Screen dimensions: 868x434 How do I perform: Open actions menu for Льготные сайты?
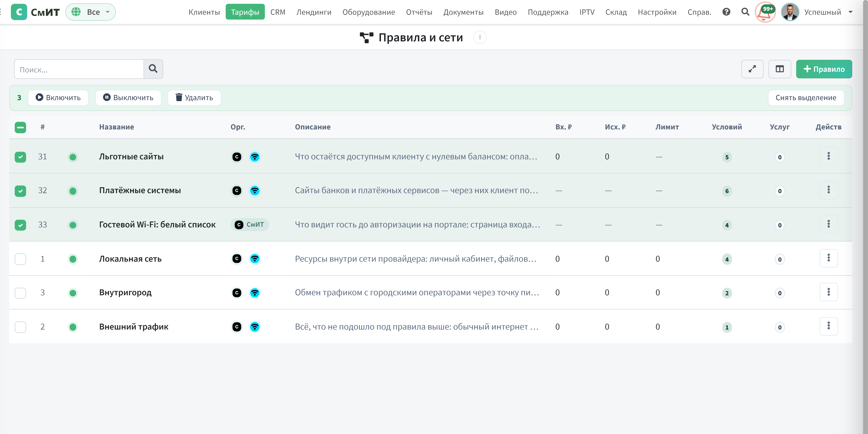coord(829,156)
